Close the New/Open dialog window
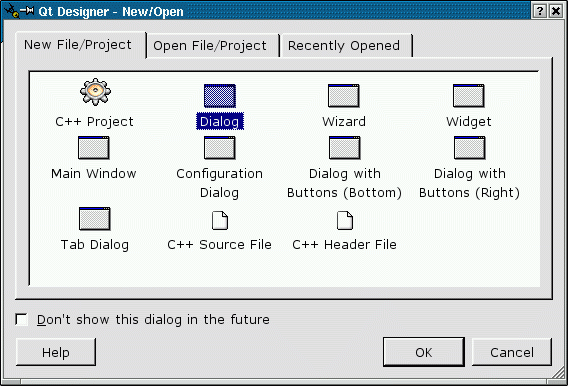This screenshot has width=568, height=386. coord(556,11)
